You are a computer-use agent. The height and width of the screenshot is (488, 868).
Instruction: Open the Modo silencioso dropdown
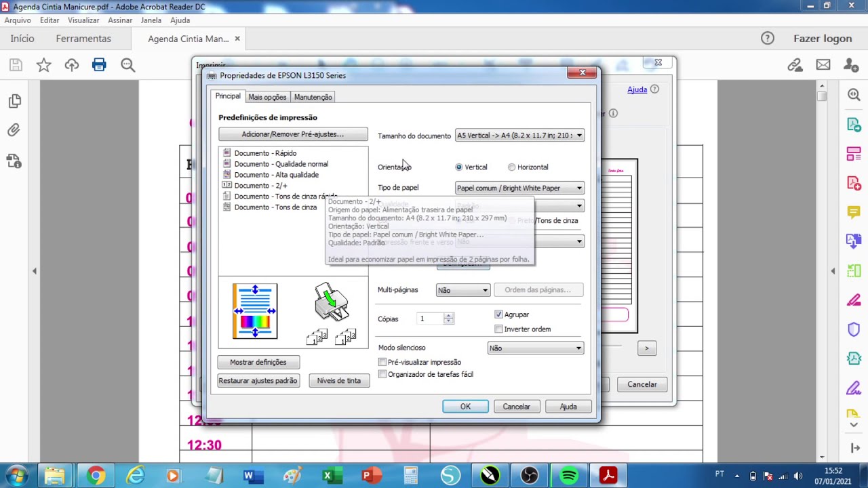pos(536,348)
